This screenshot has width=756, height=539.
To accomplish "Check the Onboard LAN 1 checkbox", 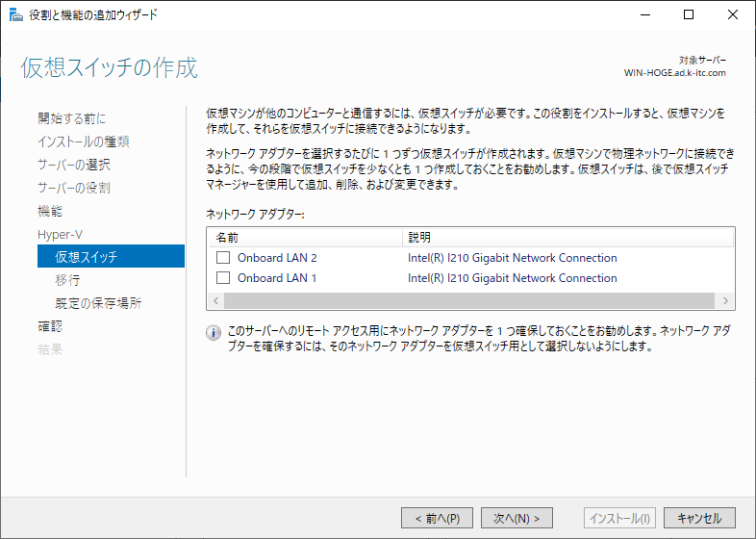I will click(223, 278).
